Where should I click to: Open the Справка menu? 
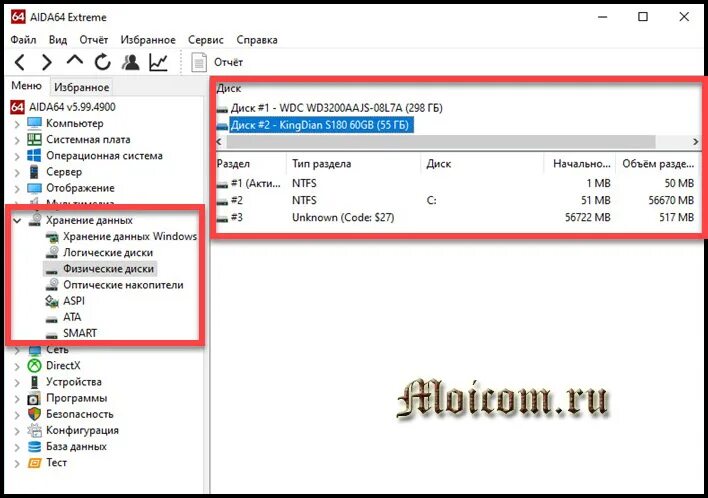click(257, 40)
